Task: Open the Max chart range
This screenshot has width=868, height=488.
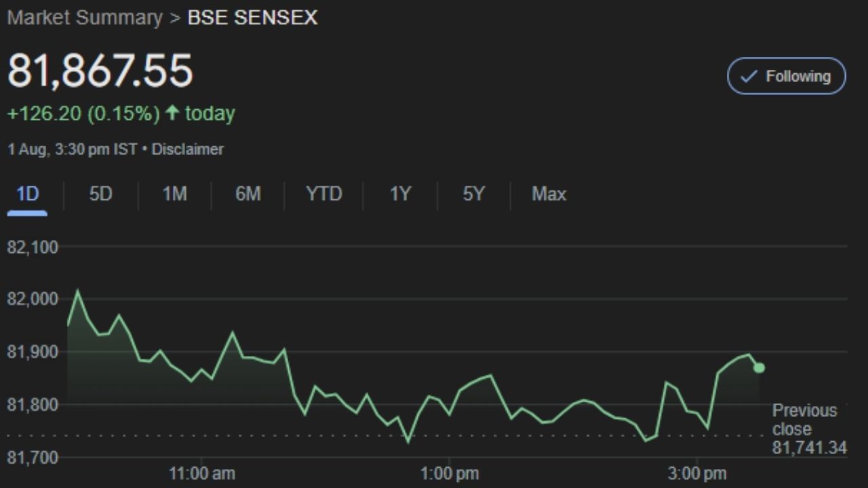Action: pos(549,195)
